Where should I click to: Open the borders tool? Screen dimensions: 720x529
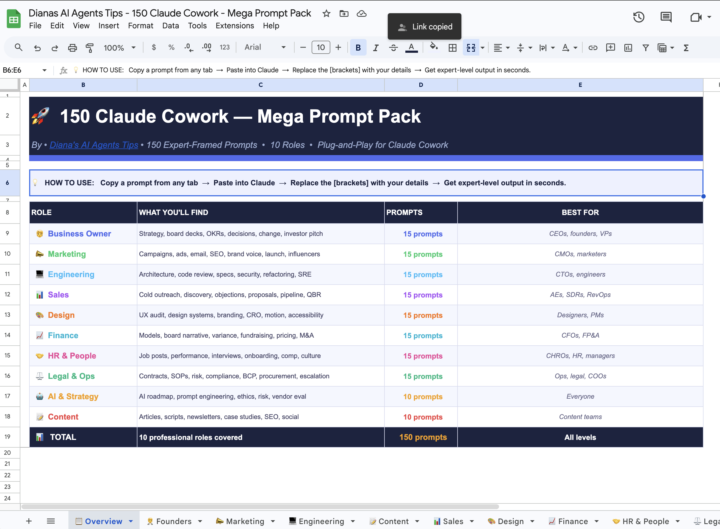(452, 48)
